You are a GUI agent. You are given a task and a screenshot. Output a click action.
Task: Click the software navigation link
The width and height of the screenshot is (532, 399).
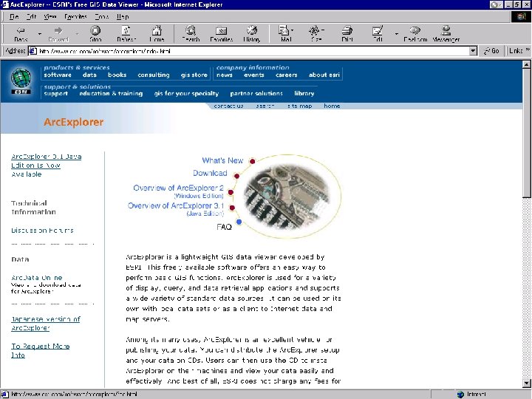58,75
